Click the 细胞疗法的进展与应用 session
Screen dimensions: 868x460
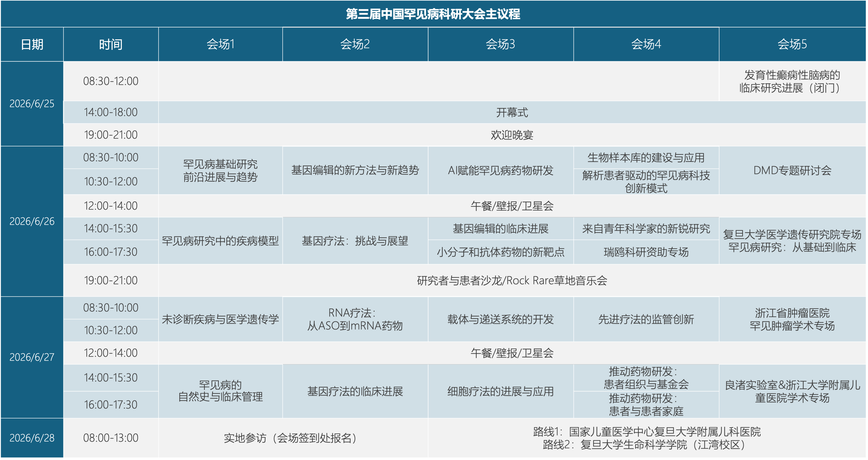point(501,391)
